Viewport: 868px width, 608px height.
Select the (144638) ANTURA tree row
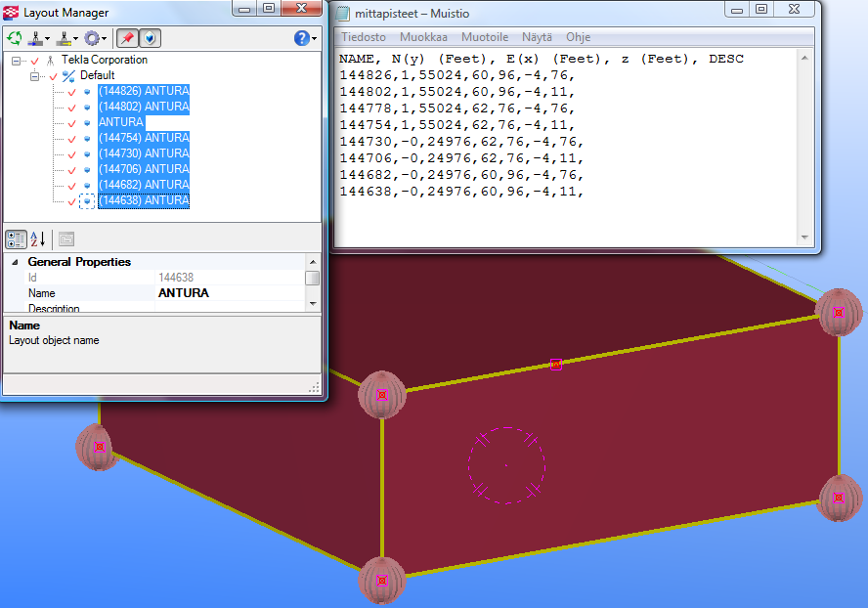pyautogui.click(x=144, y=200)
